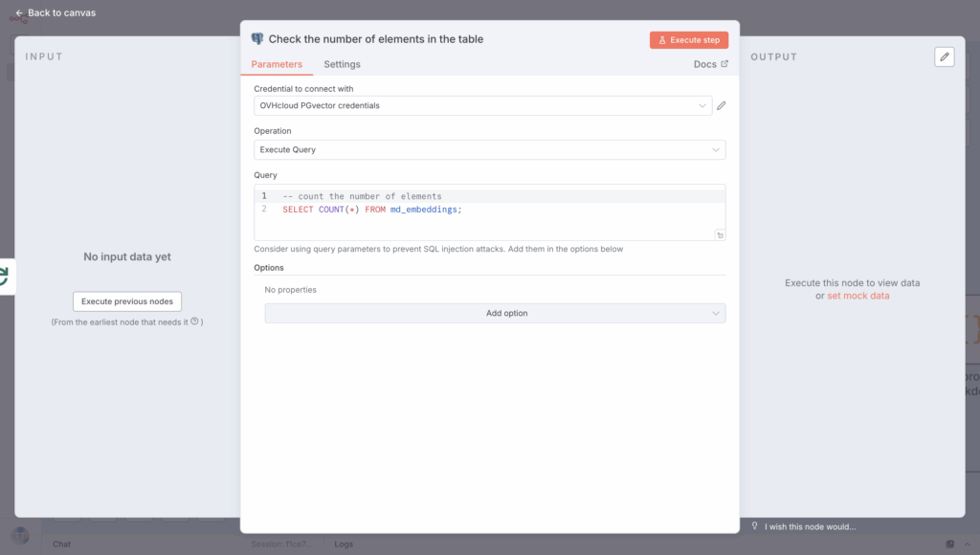The image size is (980, 555).
Task: Expand the Operation dropdown
Action: tap(489, 150)
